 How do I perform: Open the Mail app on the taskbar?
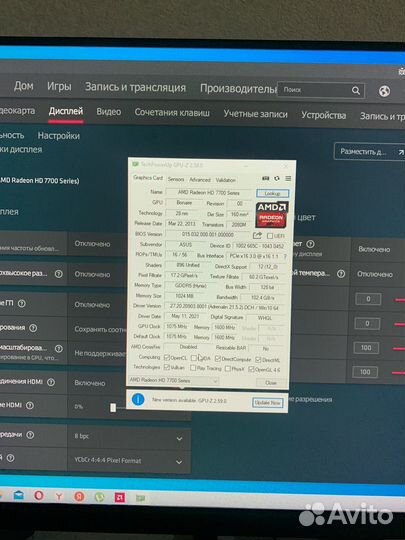(x=19, y=496)
